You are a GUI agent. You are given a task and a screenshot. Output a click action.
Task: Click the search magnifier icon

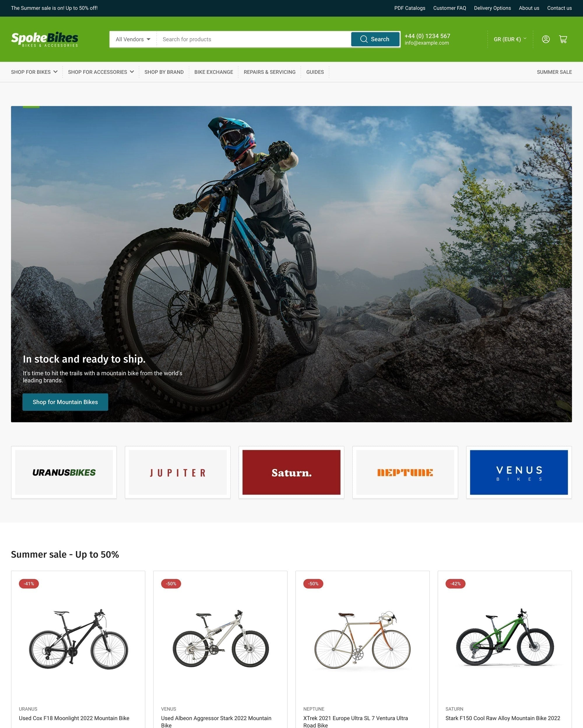(364, 39)
